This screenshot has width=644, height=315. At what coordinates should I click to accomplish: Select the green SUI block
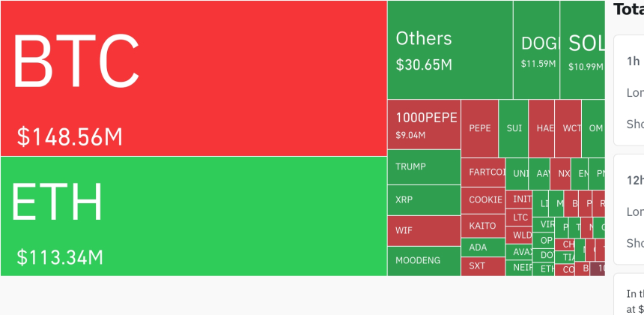tap(514, 128)
